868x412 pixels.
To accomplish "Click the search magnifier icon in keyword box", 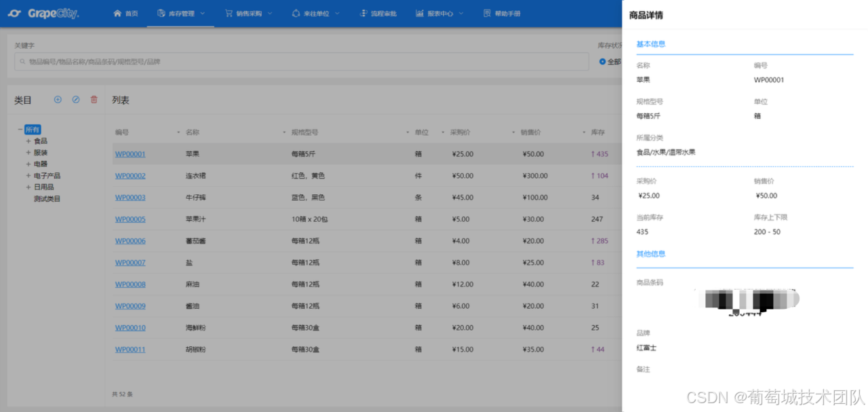I will 22,62.
